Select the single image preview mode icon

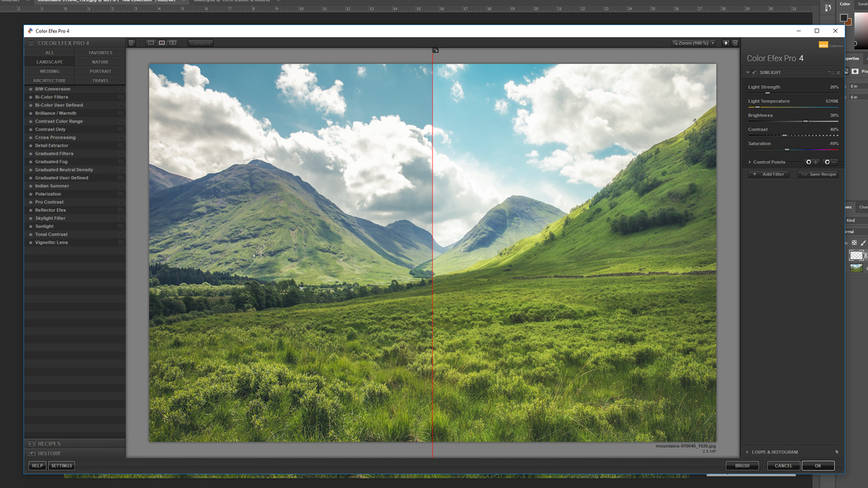151,43
